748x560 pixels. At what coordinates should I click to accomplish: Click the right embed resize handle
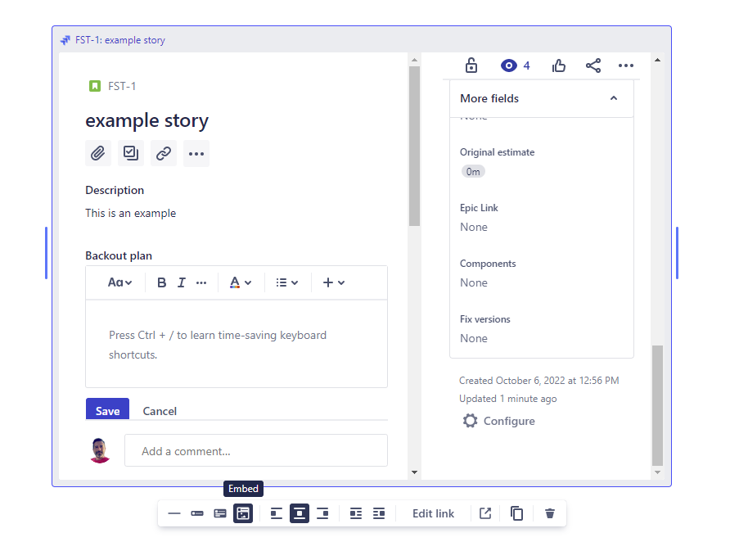[x=677, y=253]
